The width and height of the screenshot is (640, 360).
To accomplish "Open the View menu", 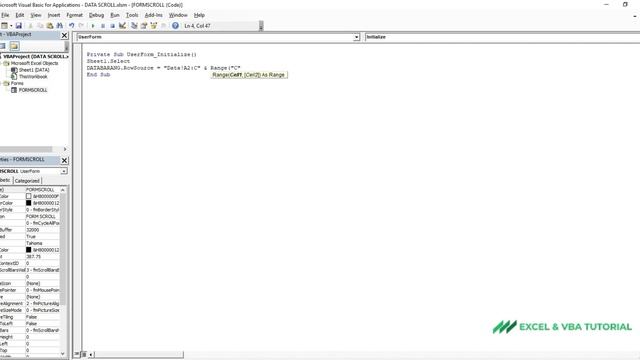I will tap(36, 15).
